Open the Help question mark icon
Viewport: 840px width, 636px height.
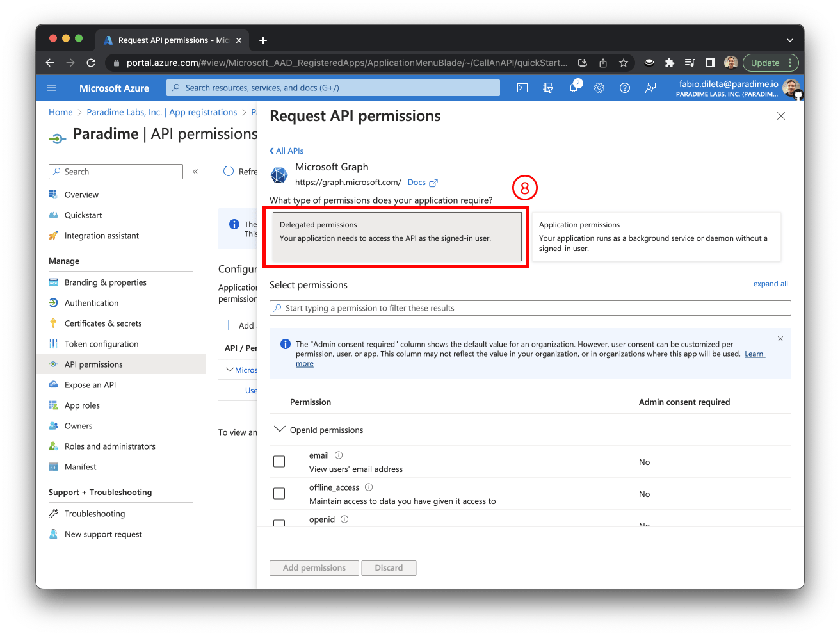625,88
